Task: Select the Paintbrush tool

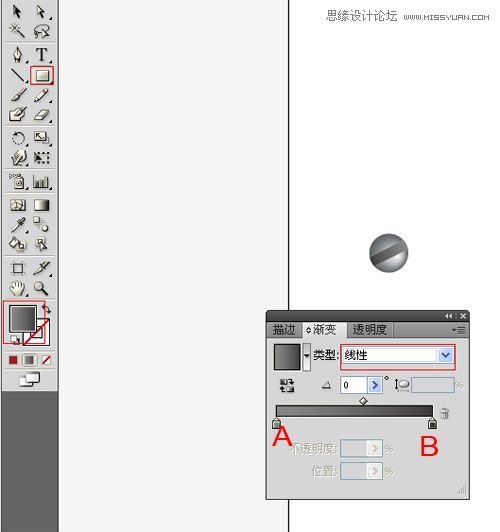Action: pyautogui.click(x=18, y=95)
